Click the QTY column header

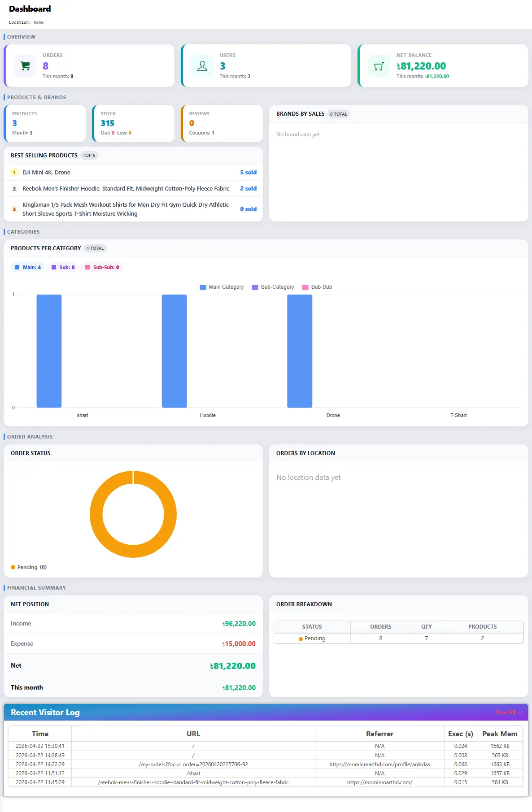coord(427,627)
